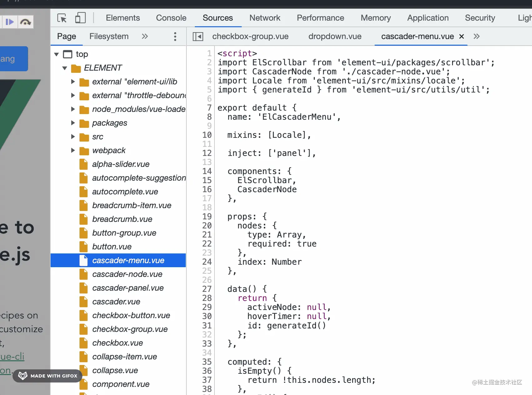Viewport: 532px width, 395px height.
Task: Open collapse-item.vue file
Action: click(125, 357)
